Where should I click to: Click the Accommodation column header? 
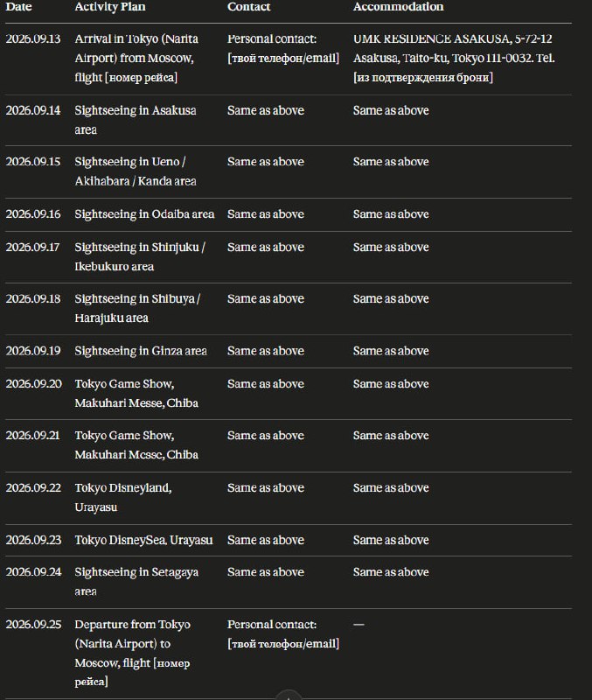[399, 7]
